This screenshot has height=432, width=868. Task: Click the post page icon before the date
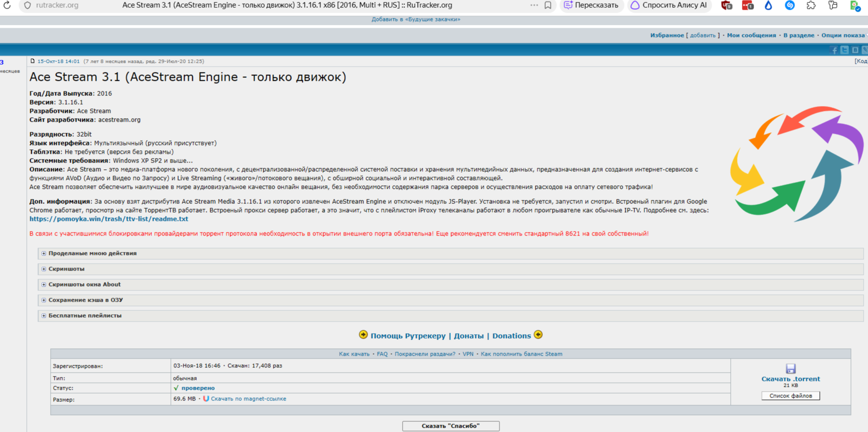33,61
